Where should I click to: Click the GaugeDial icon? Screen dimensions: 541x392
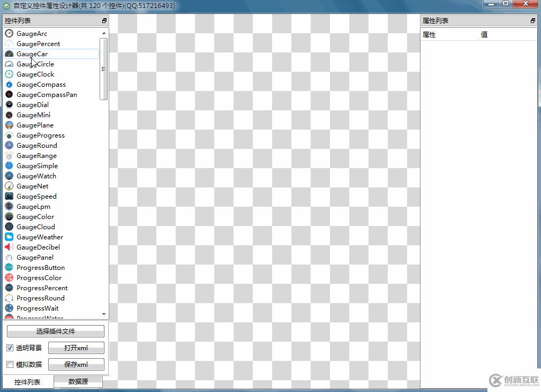9,105
